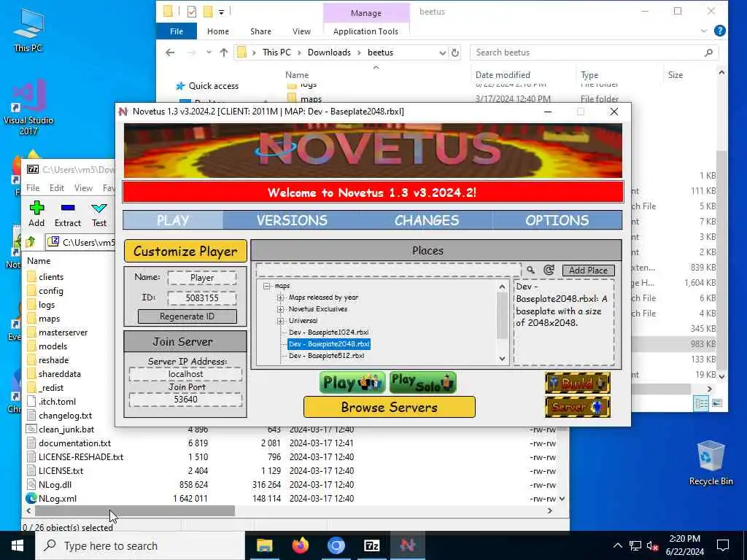This screenshot has height=560, width=747.
Task: Click Places search input box
Action: (x=388, y=270)
